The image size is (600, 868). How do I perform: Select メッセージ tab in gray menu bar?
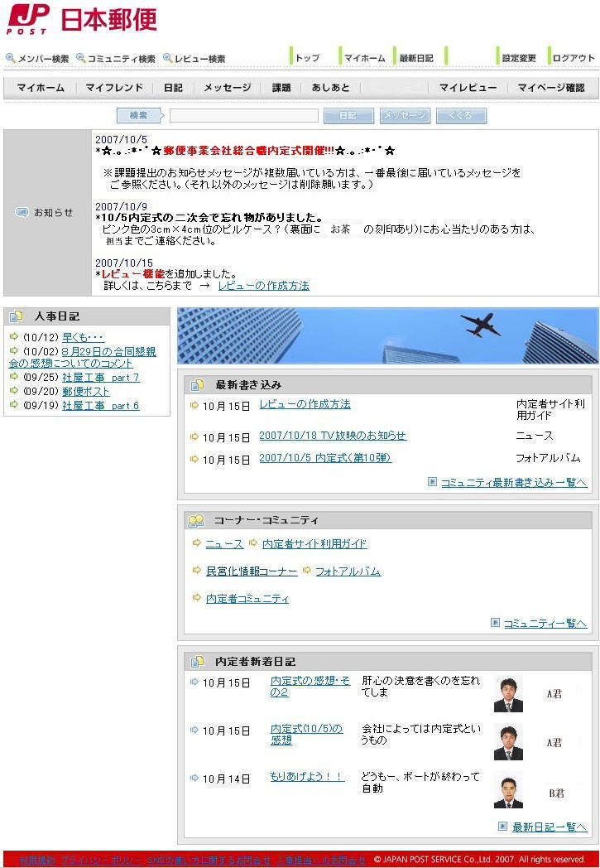tap(227, 88)
